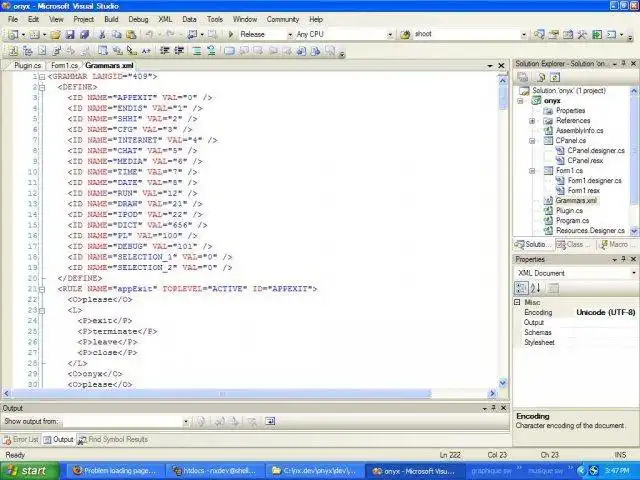This screenshot has width=640, height=480.
Task: Toggle Categorized view in the Properties panel
Action: pos(521,288)
